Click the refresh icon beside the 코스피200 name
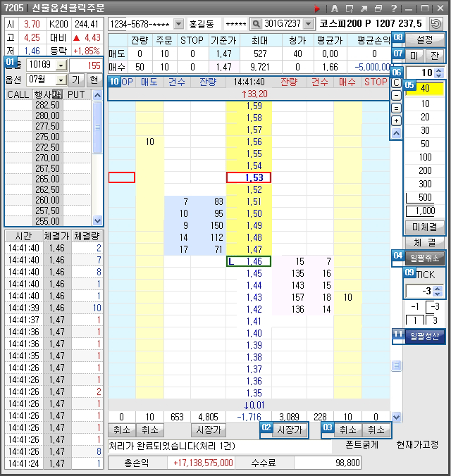451x476 pixels. [436, 23]
